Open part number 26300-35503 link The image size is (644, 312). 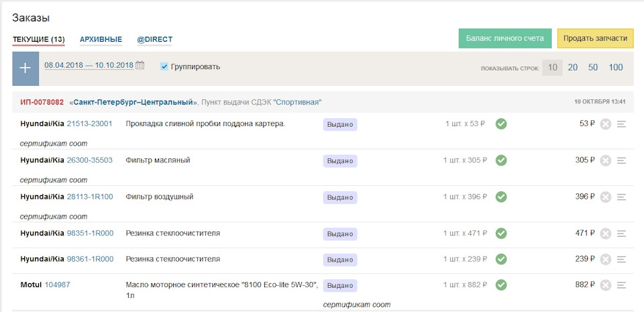[90, 160]
